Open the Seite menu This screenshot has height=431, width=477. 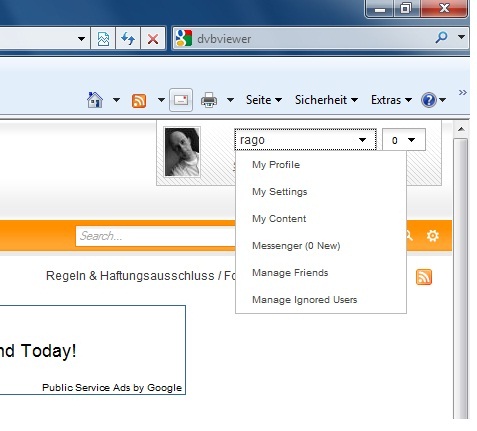tap(264, 100)
